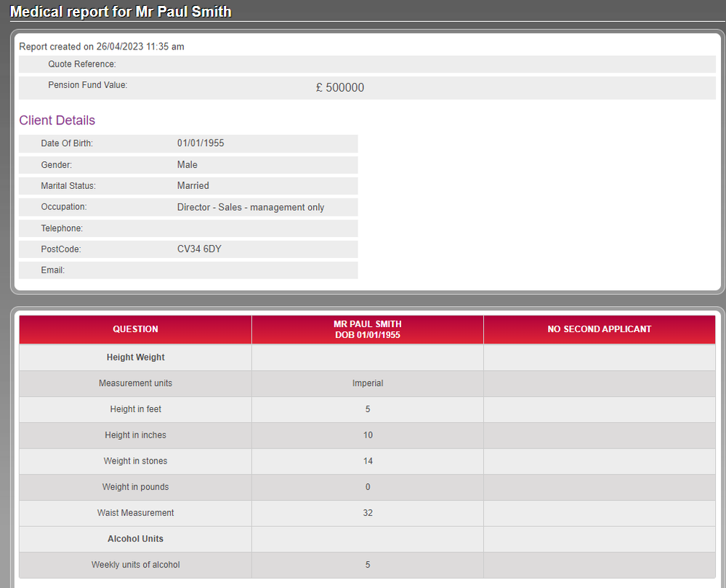Click the 'Measurement units' question cell

tap(135, 383)
